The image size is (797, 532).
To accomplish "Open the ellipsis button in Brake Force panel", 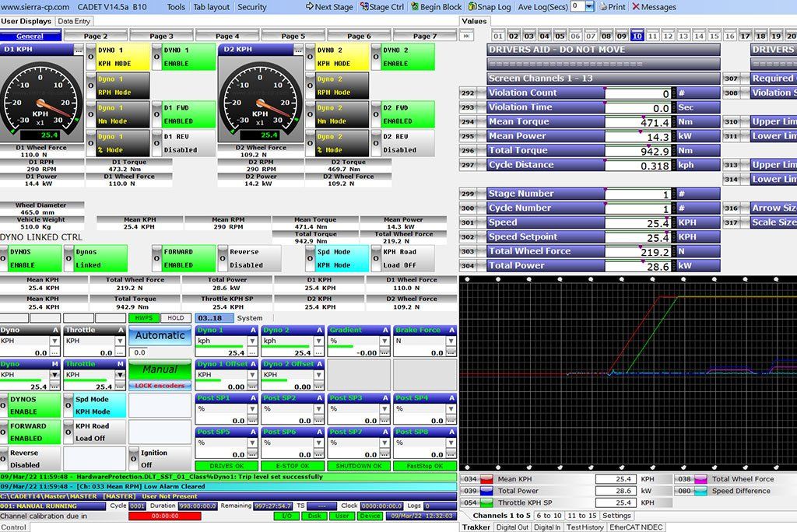I will (x=451, y=352).
